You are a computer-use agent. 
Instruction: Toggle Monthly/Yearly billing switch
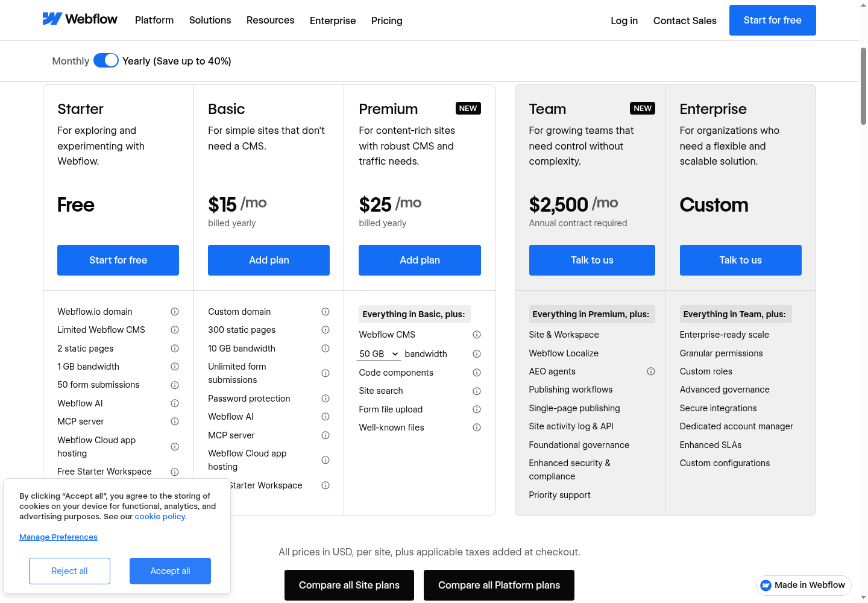[106, 60]
